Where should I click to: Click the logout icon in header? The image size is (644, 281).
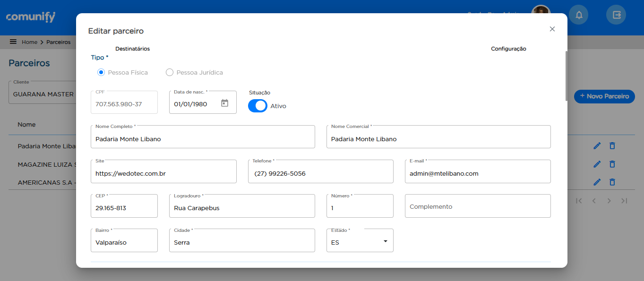[616, 15]
